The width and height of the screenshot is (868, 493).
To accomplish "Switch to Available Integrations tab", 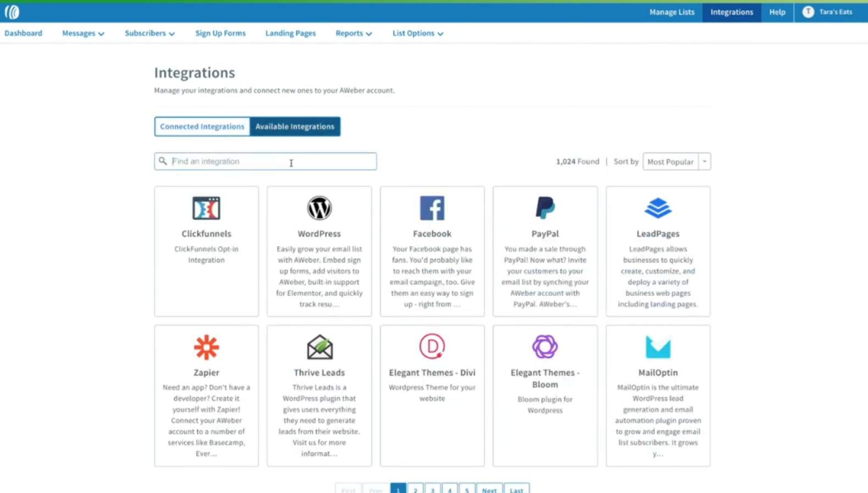I will (295, 126).
